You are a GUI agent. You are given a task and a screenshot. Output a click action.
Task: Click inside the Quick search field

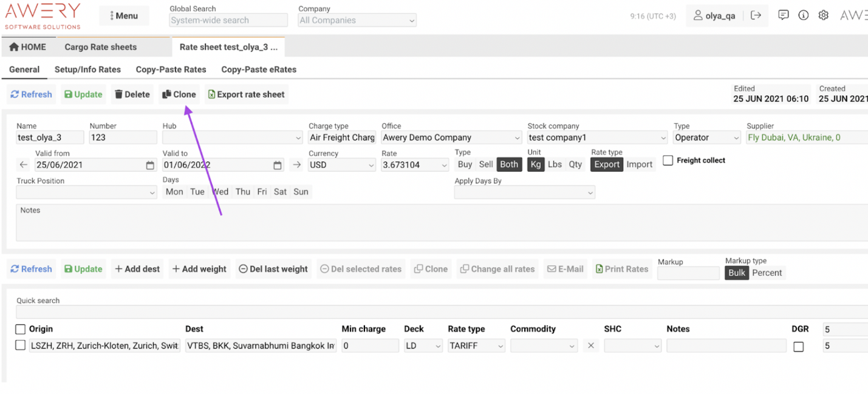tap(243, 310)
